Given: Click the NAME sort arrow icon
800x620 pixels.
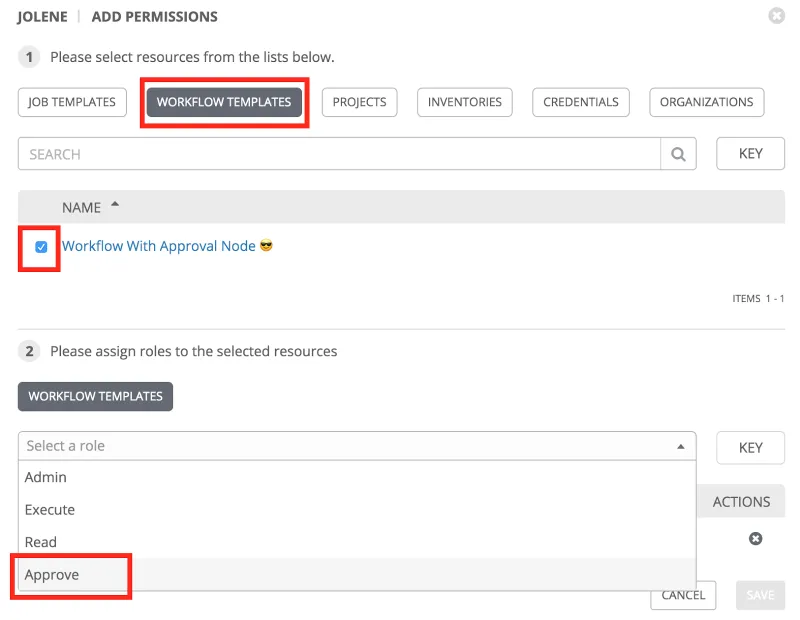Looking at the screenshot, I should point(115,206).
